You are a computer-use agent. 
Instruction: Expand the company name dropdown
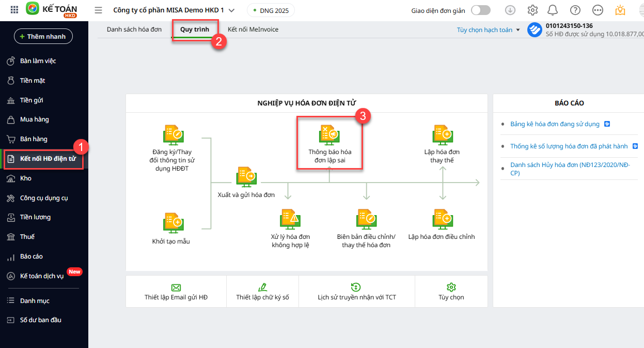pos(231,10)
